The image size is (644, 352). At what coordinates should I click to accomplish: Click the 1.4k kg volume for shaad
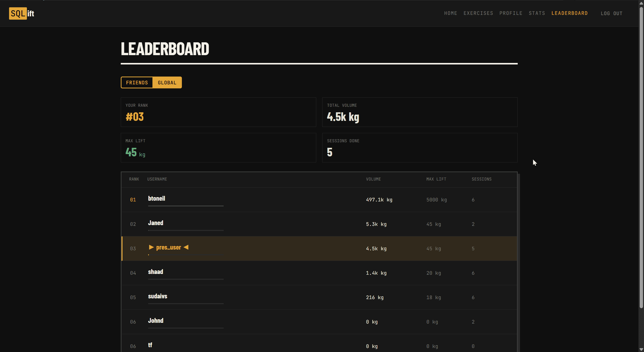click(x=376, y=273)
